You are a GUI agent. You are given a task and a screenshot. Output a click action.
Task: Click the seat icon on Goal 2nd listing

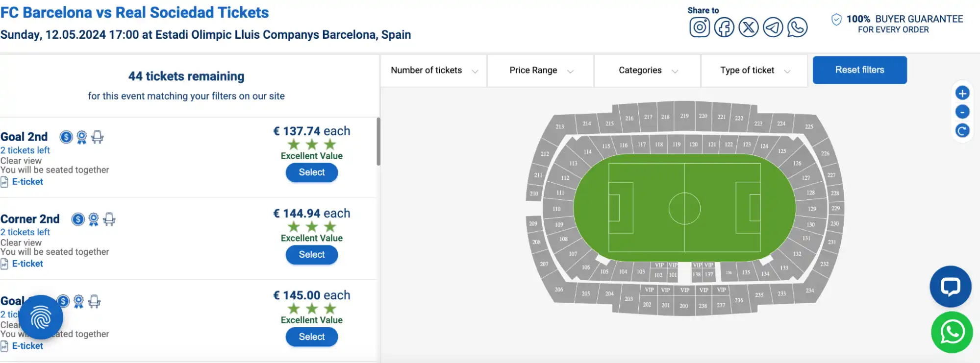[98, 137]
